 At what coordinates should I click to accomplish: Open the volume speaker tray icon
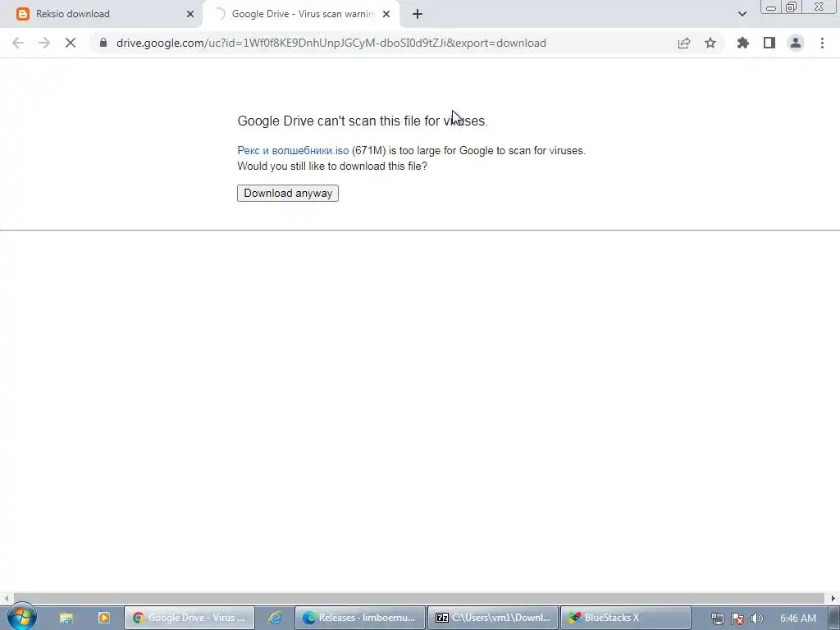pyautogui.click(x=757, y=619)
